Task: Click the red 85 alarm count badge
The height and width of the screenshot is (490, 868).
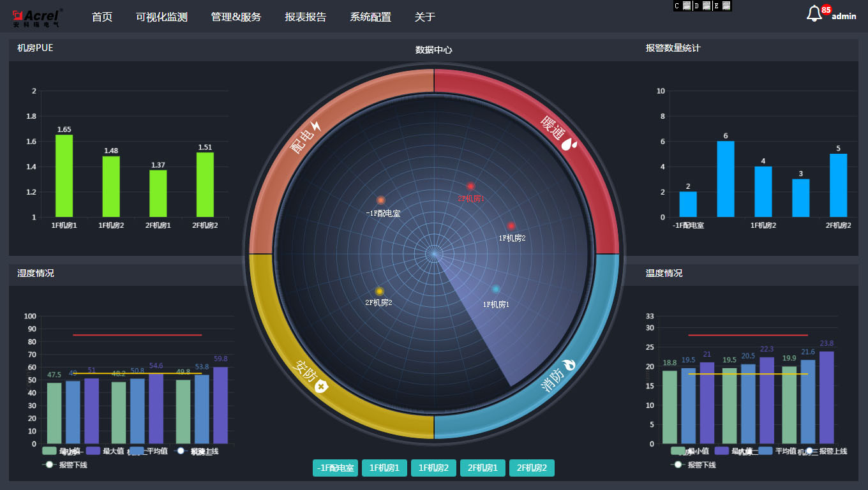Action: tap(827, 10)
